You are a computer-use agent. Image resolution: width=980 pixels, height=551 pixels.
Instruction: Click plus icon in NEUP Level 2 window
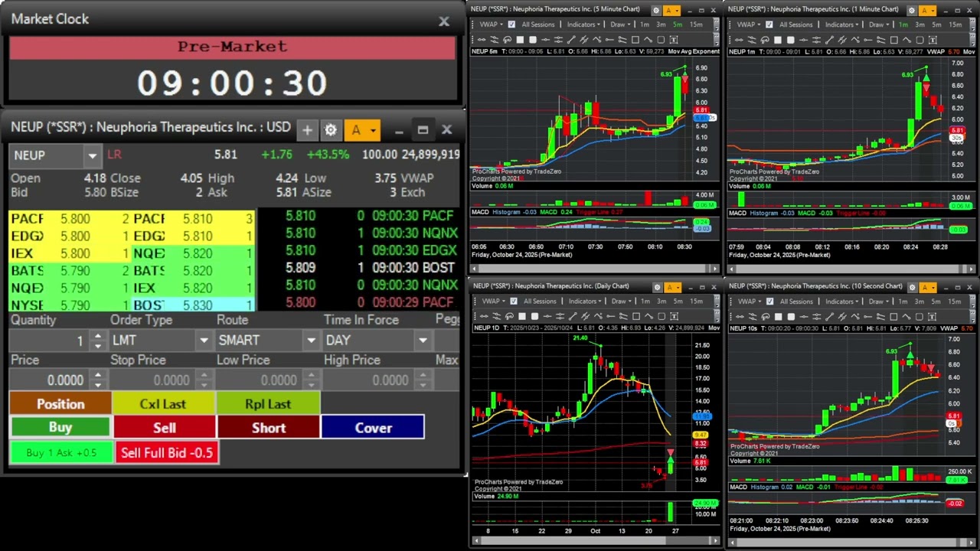click(307, 130)
